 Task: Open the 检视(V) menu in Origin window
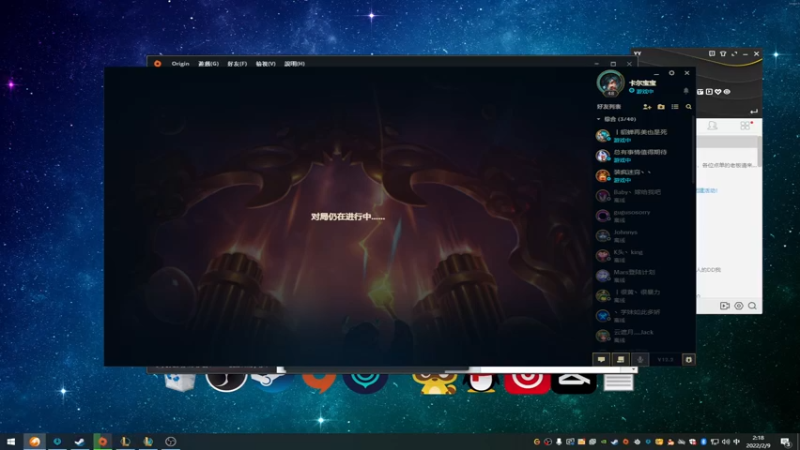tap(265, 64)
